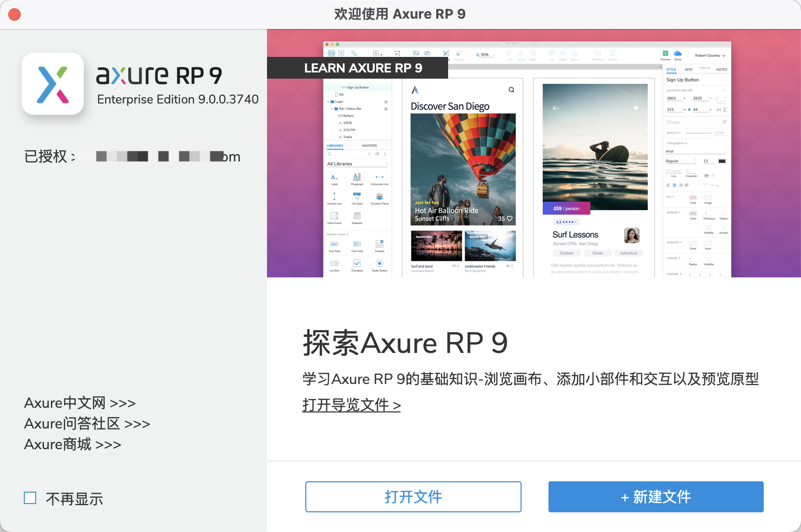Click the X coordinate input showing 2803
The image size is (801, 532).
pyautogui.click(x=672, y=97)
